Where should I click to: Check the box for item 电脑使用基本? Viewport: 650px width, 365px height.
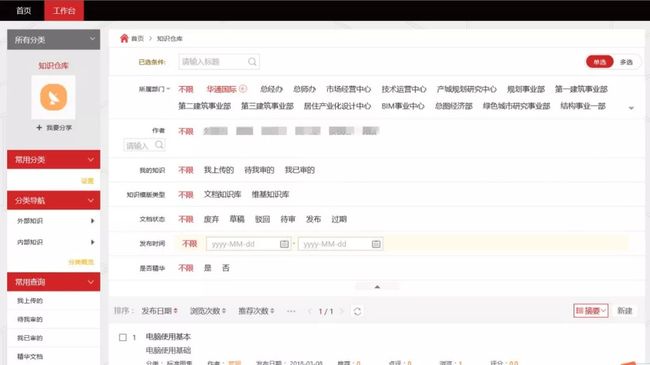coord(123,337)
